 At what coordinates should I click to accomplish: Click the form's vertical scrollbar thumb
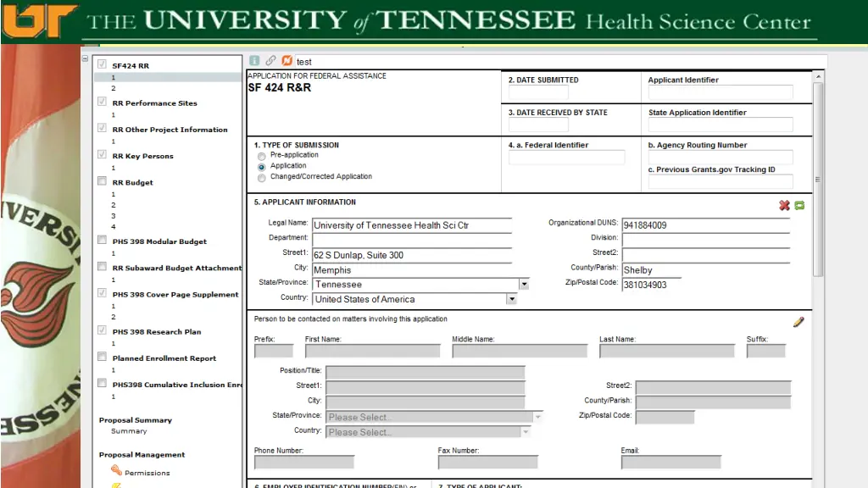coord(818,180)
